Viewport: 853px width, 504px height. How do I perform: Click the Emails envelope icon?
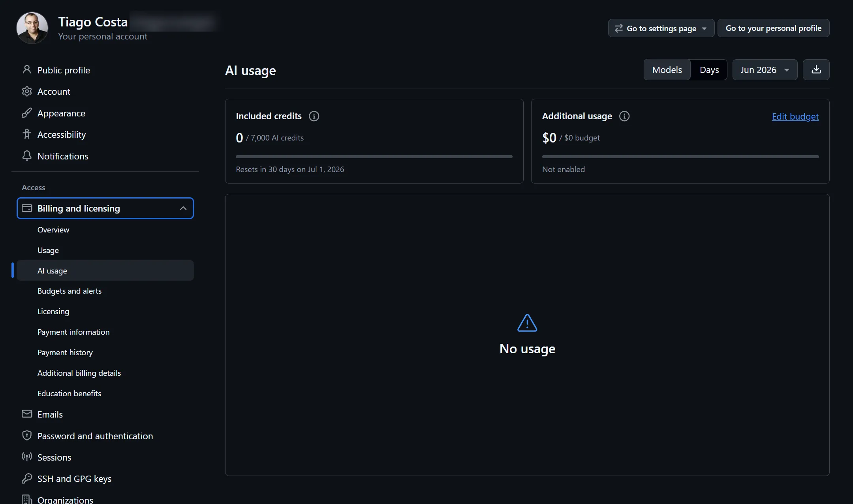[x=27, y=414]
